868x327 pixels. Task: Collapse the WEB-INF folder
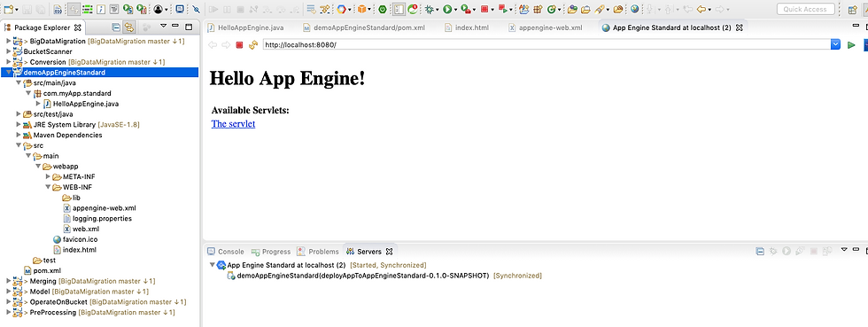point(48,187)
